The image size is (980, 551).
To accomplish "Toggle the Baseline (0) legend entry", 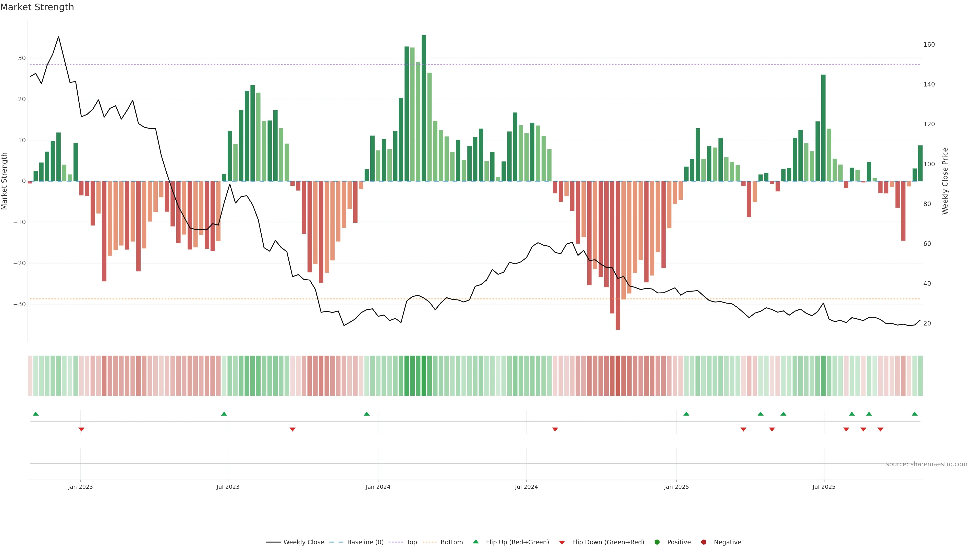I will coord(365,542).
